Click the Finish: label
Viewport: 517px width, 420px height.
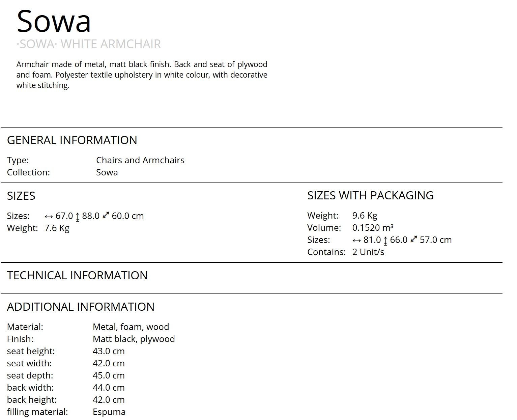click(x=20, y=339)
